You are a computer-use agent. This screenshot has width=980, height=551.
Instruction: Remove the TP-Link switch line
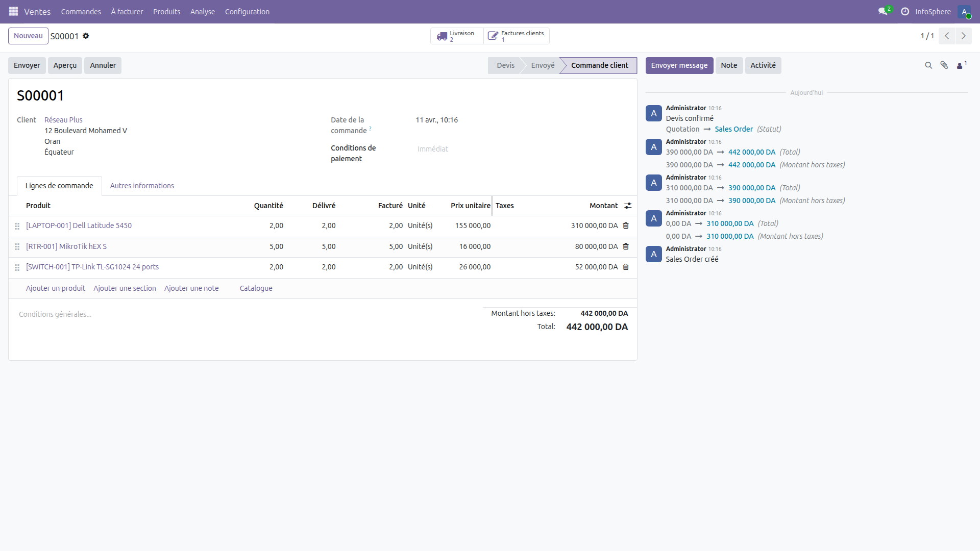tap(625, 267)
